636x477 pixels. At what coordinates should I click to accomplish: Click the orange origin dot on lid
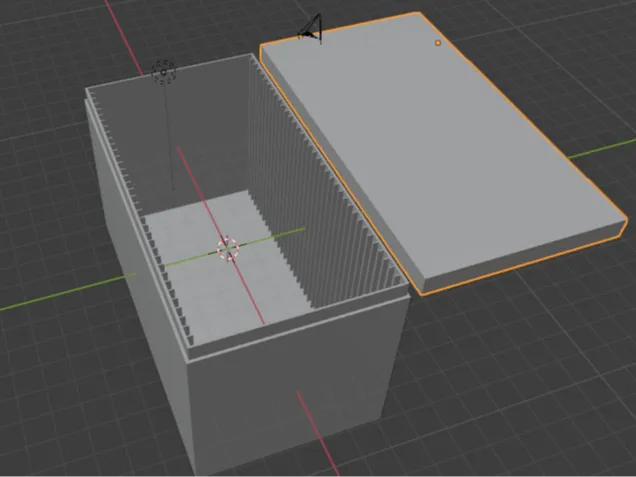point(438,43)
